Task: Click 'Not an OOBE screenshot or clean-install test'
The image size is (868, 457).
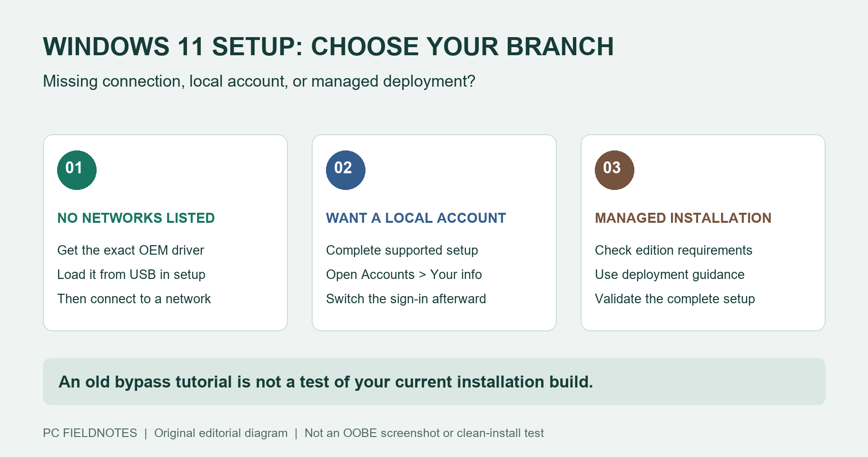Action: tap(424, 433)
